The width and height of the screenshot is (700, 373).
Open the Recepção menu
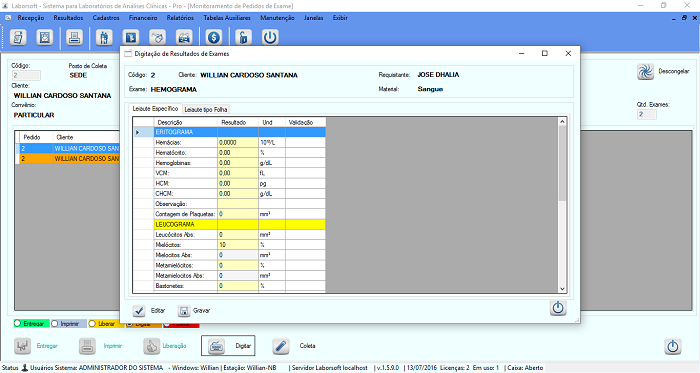click(x=31, y=18)
